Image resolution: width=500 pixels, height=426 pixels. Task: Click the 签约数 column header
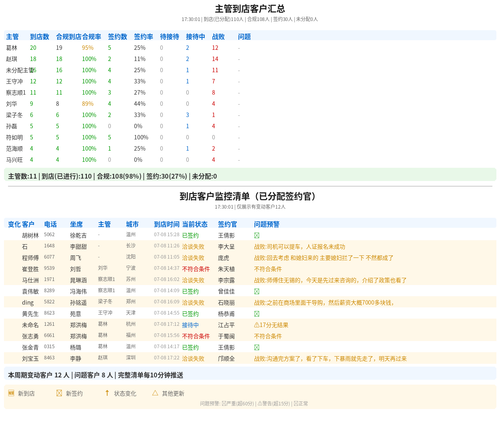117,37
